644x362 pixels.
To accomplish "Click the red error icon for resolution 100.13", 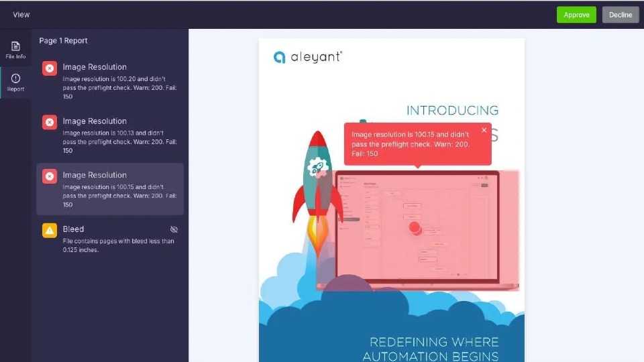I will [50, 122].
